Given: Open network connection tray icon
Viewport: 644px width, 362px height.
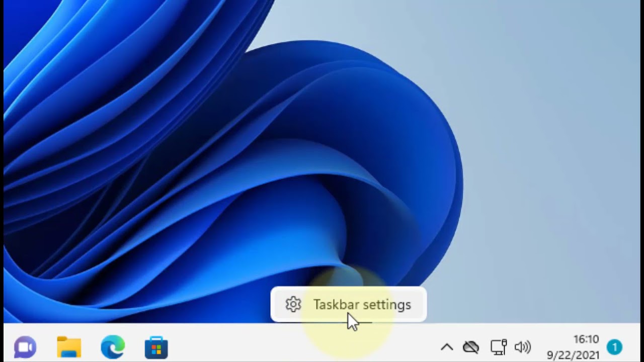Looking at the screenshot, I should 499,347.
